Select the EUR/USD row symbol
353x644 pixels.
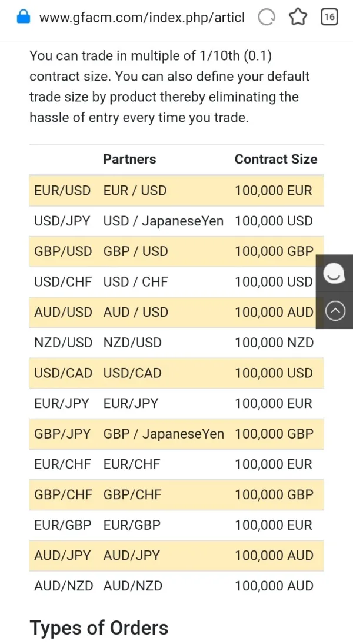pyautogui.click(x=62, y=191)
